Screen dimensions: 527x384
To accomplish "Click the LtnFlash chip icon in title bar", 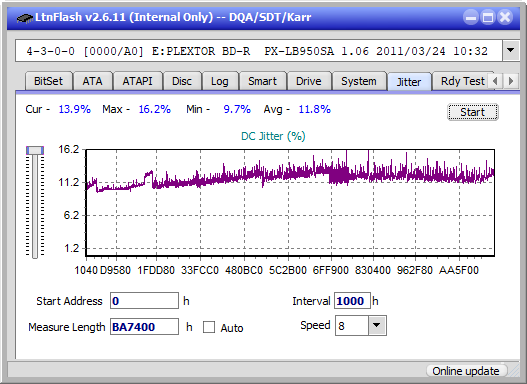I will click(x=25, y=18).
